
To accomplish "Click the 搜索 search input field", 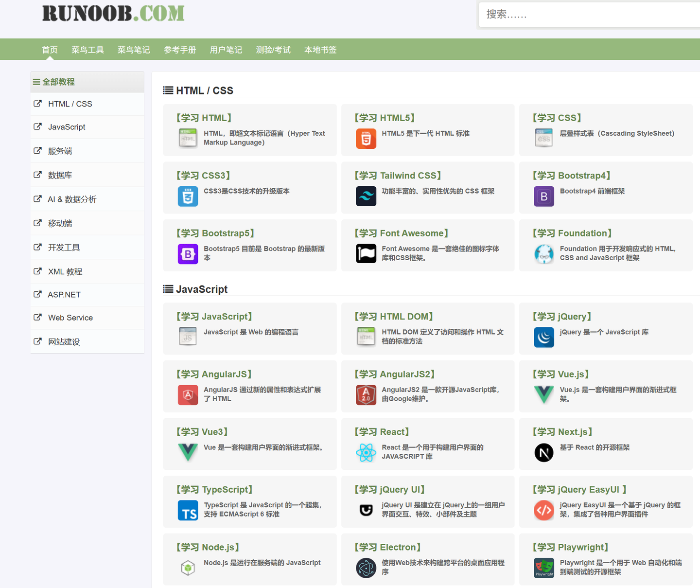I will [x=589, y=15].
